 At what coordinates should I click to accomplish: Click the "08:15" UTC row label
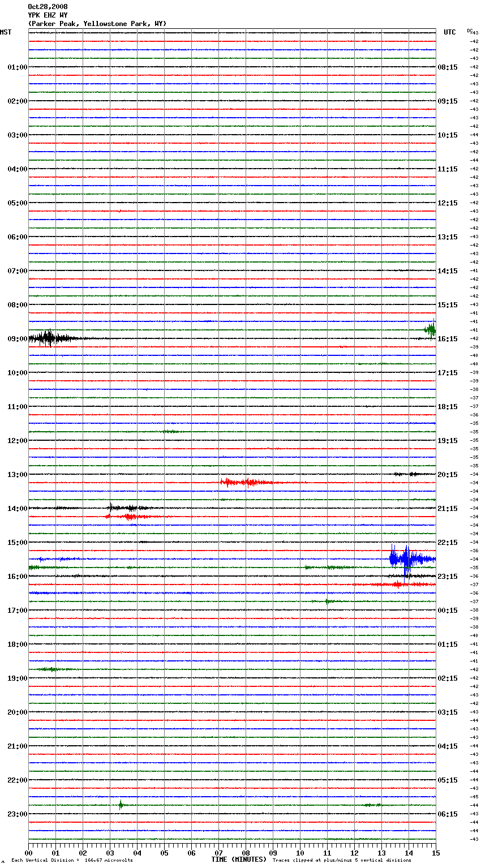point(448,67)
